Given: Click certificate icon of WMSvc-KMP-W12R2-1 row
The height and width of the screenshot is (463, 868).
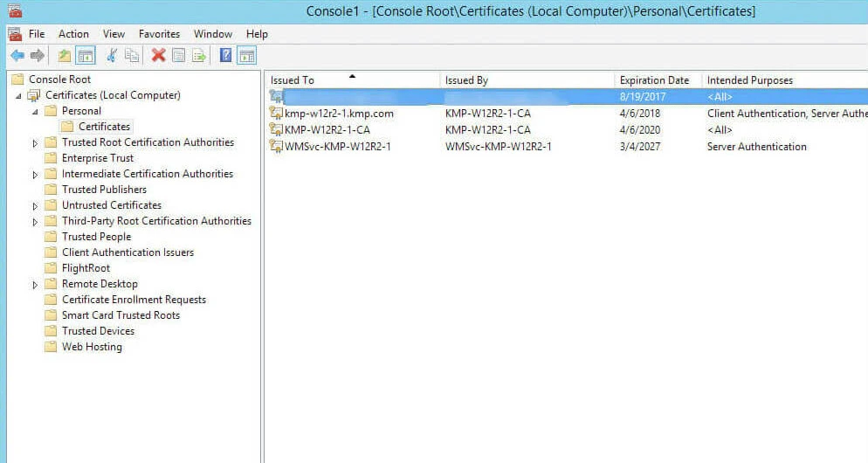Looking at the screenshot, I should pyautogui.click(x=276, y=147).
